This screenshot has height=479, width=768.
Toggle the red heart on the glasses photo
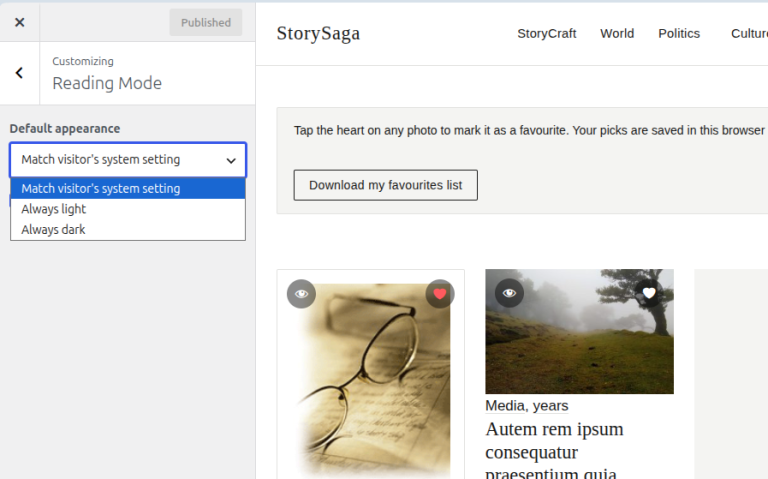pos(440,294)
